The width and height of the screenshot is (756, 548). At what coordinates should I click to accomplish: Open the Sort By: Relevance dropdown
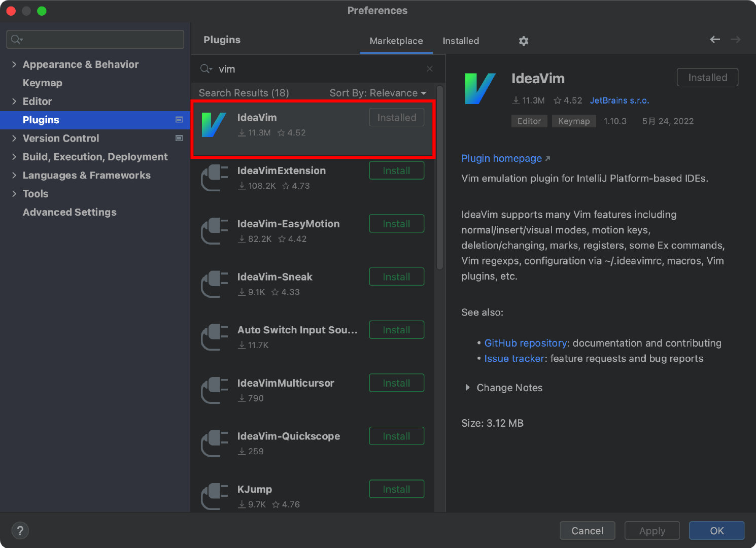(x=378, y=93)
